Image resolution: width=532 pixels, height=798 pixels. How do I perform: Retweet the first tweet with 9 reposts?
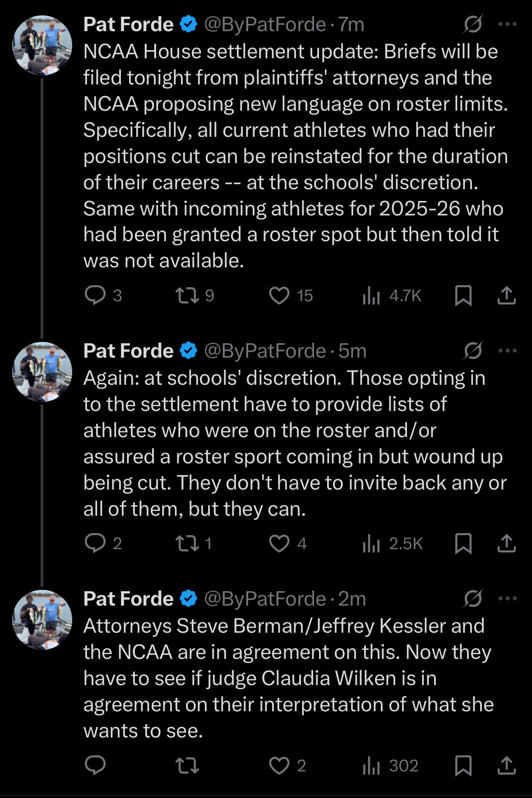pos(194,296)
